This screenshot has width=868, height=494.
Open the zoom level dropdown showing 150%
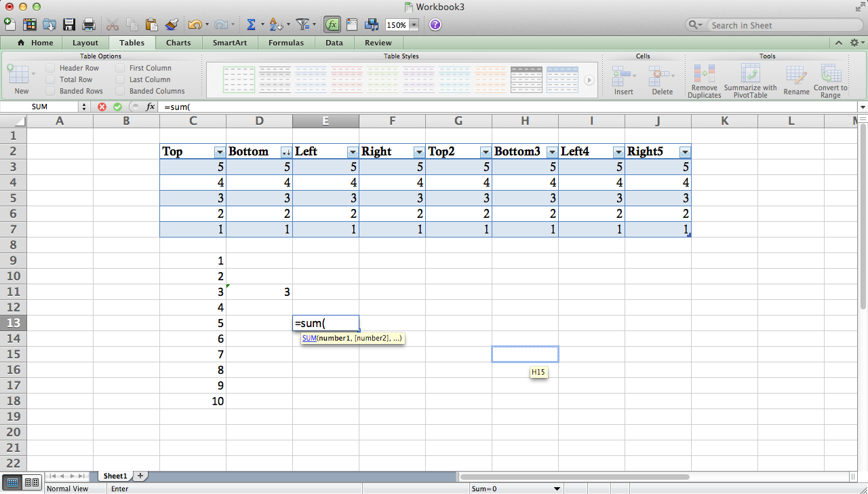(x=412, y=24)
